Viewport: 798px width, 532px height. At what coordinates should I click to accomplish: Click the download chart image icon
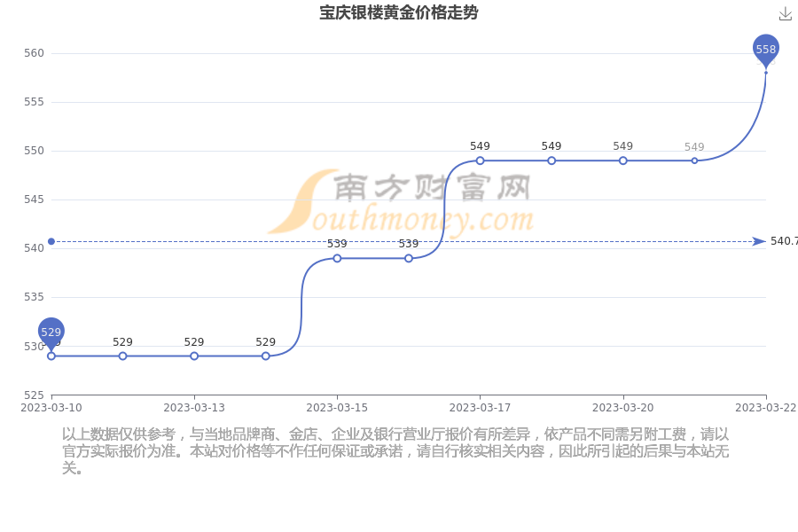point(786,14)
